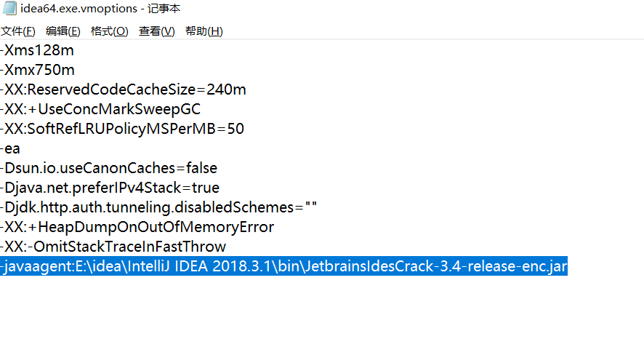The height and width of the screenshot is (363, 644).
Task: Click on the -Xmx750m line
Action: [39, 71]
